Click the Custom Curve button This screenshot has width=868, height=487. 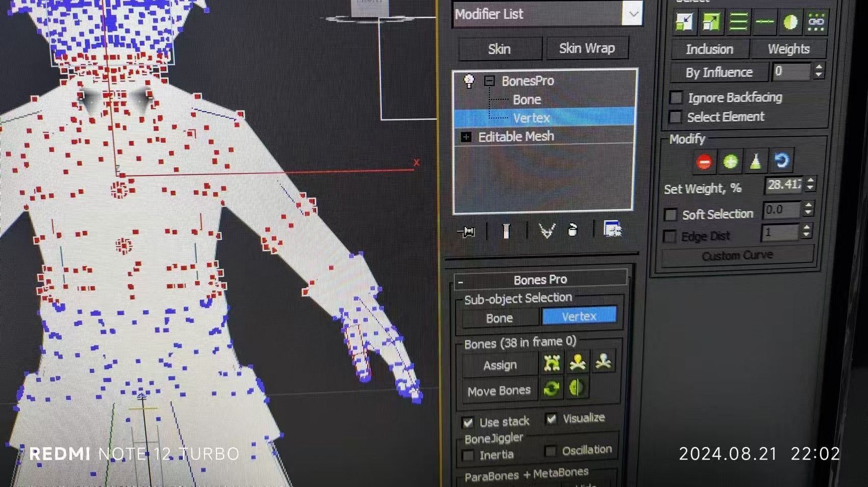[737, 255]
